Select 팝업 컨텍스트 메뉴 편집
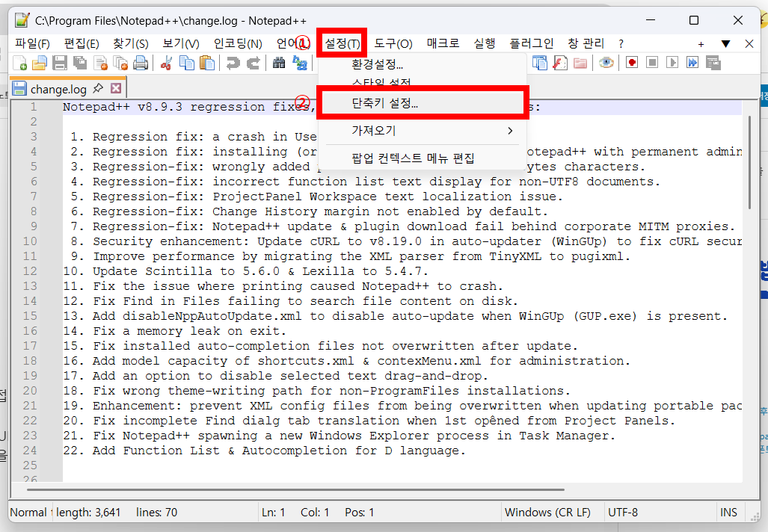 [x=423, y=158]
